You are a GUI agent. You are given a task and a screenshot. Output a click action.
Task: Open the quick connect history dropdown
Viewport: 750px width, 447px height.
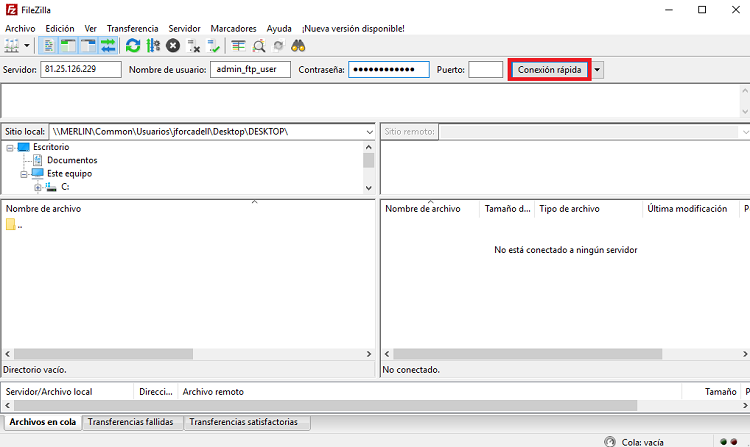pos(597,70)
